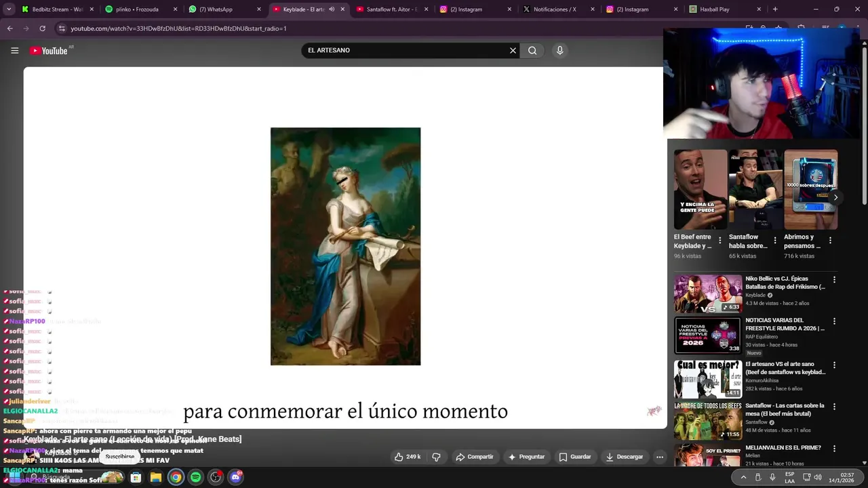Subscribe with the Suscribirse button
The height and width of the screenshot is (488, 868).
click(x=120, y=457)
